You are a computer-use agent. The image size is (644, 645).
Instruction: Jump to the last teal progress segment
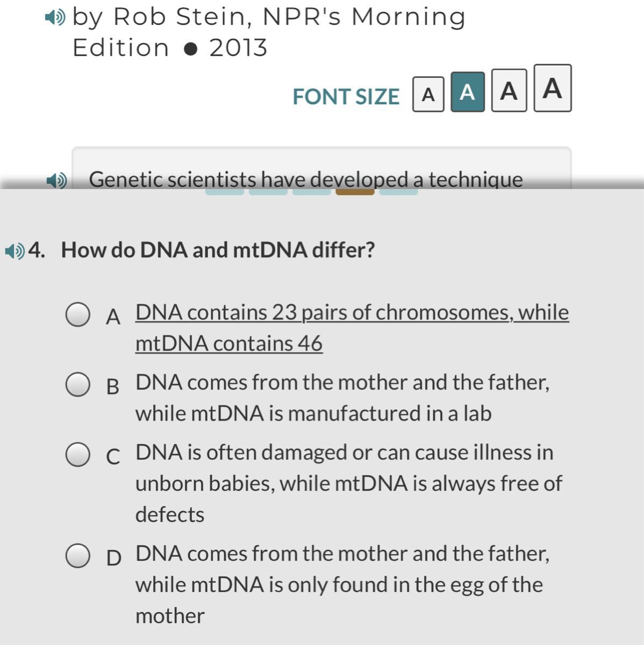click(x=398, y=191)
